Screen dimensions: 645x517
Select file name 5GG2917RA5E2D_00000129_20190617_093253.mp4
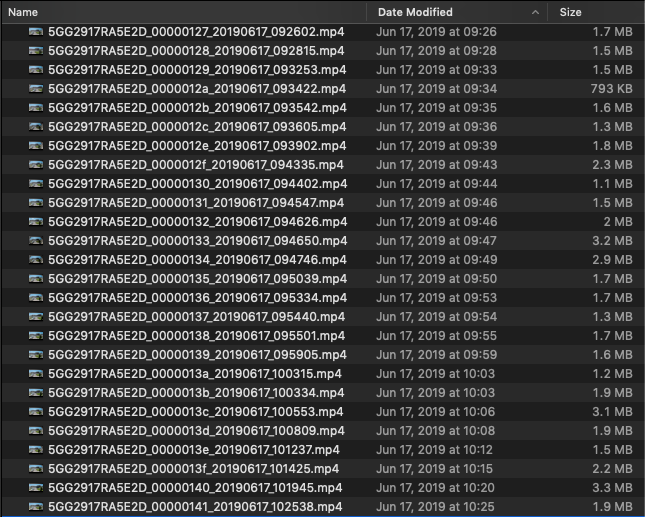197,70
